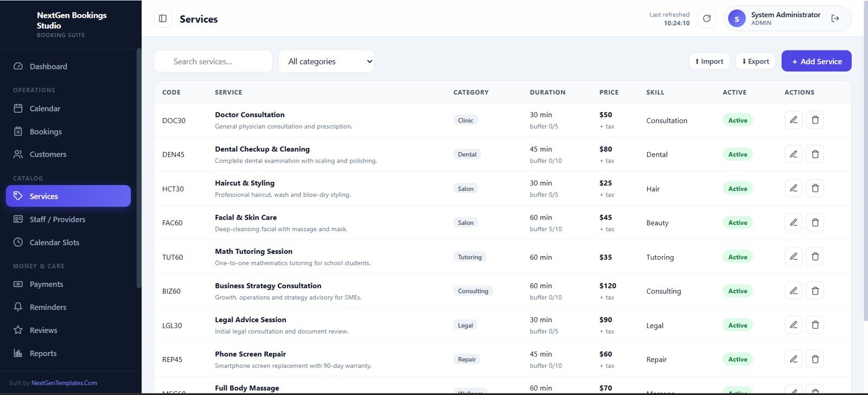Edit the Dental Checkup & Cleaning service

click(793, 154)
